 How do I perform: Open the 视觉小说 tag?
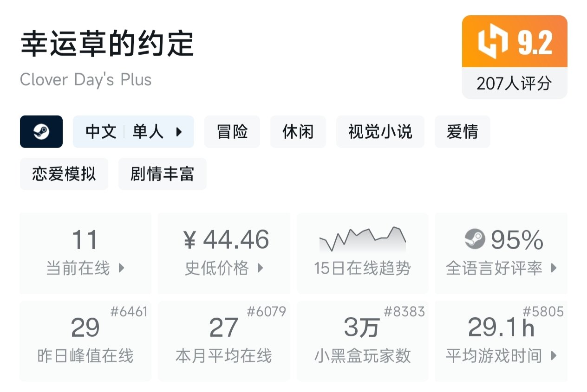(380, 132)
